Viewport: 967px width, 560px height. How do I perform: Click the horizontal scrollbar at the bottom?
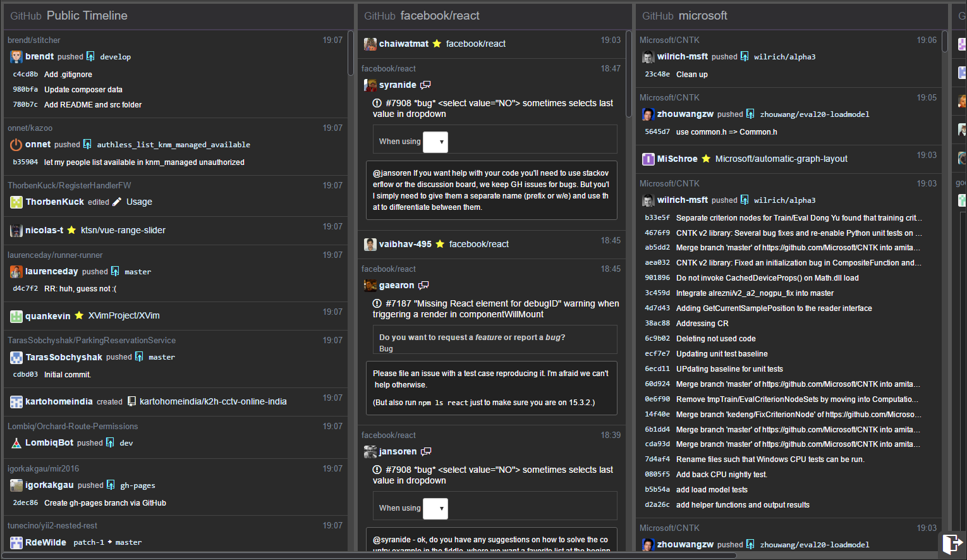tap(370, 556)
